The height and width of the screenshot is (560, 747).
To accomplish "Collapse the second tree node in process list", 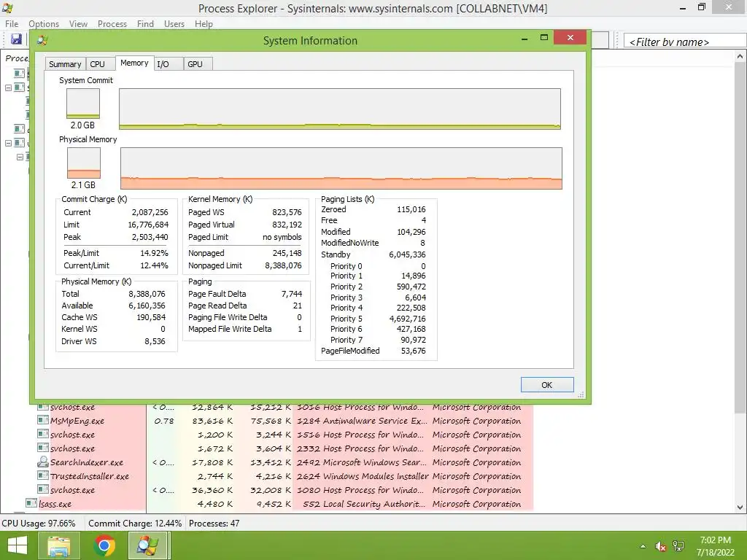I will pyautogui.click(x=8, y=143).
